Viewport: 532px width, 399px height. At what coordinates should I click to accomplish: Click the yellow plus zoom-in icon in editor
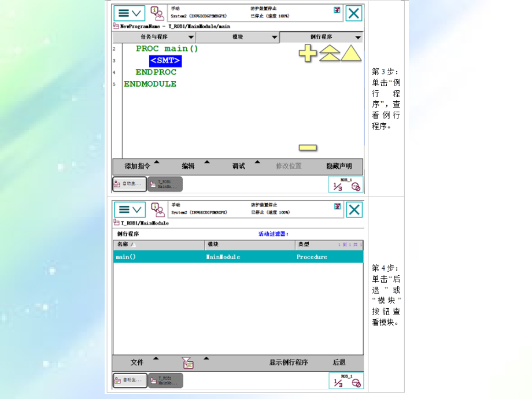point(308,54)
